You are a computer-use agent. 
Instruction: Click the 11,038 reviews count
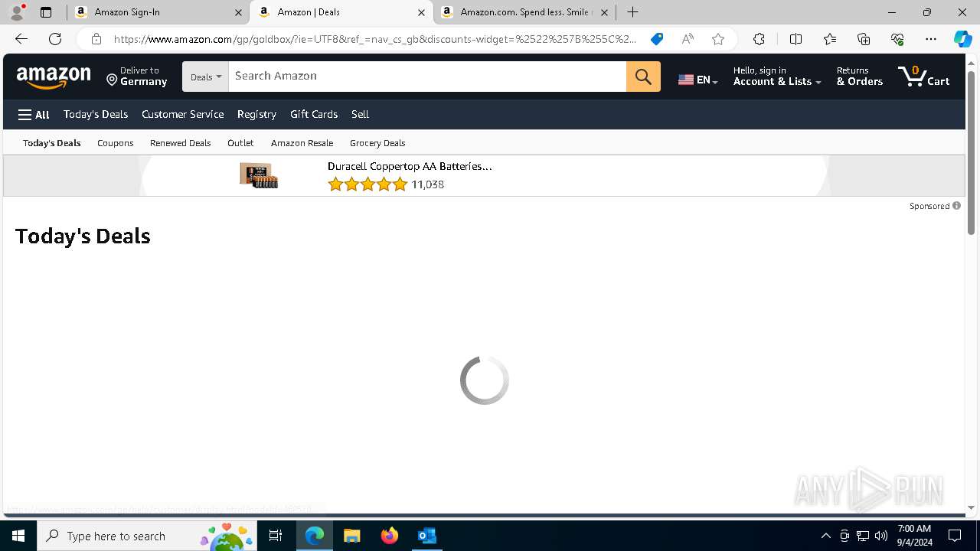pyautogui.click(x=427, y=184)
